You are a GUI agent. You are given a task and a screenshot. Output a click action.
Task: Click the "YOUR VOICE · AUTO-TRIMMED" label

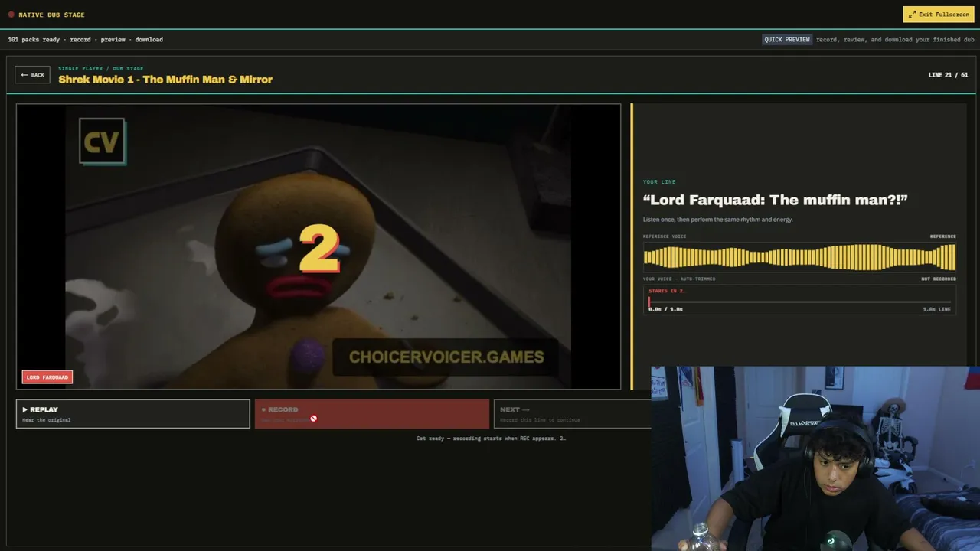point(679,279)
